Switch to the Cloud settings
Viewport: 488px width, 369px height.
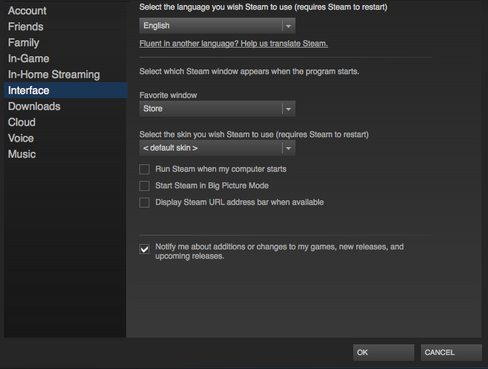pyautogui.click(x=22, y=122)
